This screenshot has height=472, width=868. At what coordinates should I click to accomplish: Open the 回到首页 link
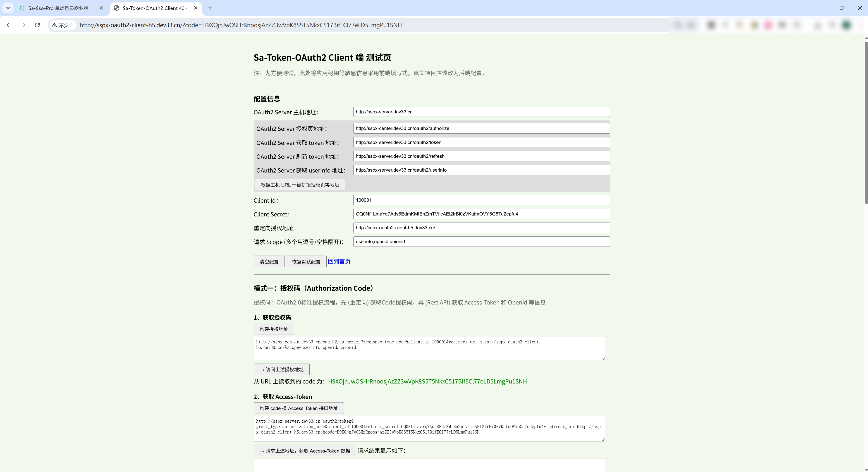coord(339,261)
